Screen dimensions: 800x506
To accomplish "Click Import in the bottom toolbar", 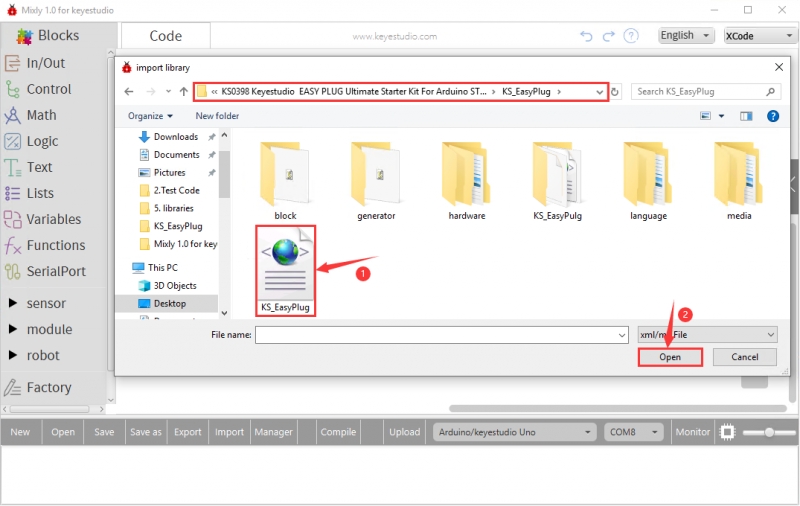I will pos(230,433).
